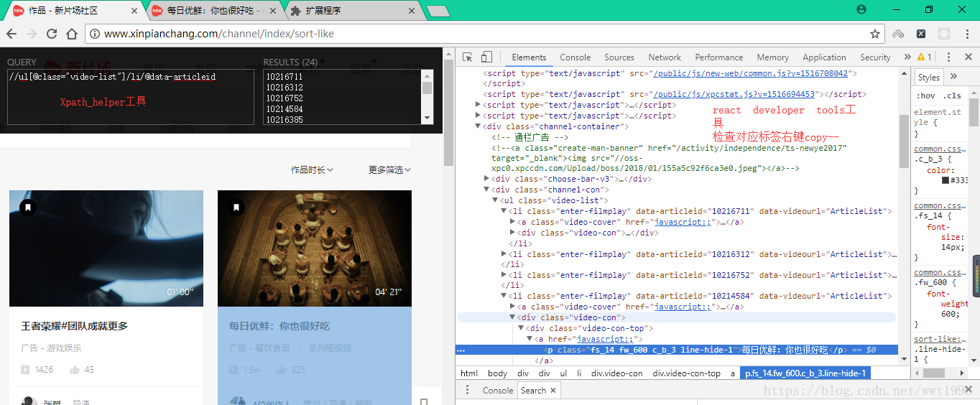Open the new tab button
Image resolution: width=980 pixels, height=405 pixels.
[x=438, y=11]
